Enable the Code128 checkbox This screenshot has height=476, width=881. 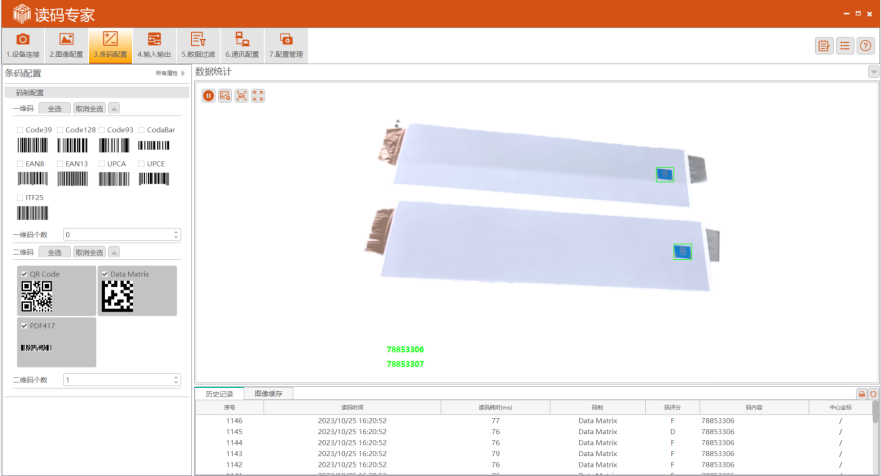[60, 130]
